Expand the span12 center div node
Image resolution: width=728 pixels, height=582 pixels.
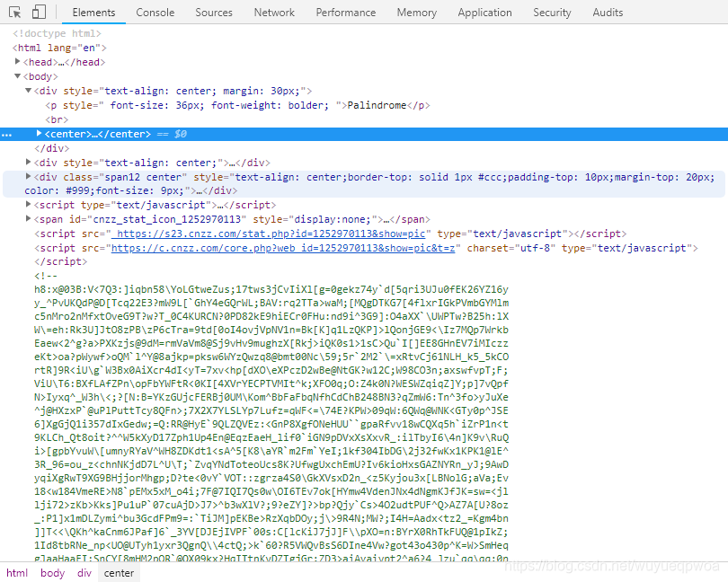click(29, 176)
